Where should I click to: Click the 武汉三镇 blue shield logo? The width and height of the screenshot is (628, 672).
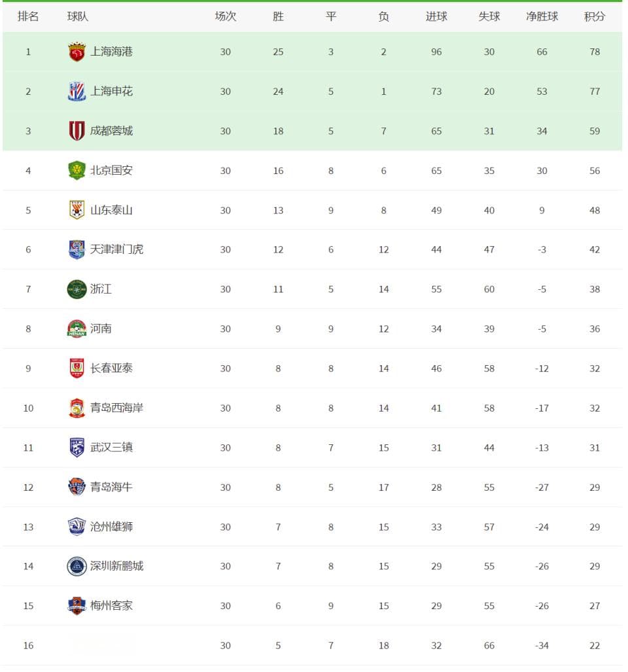coord(77,448)
